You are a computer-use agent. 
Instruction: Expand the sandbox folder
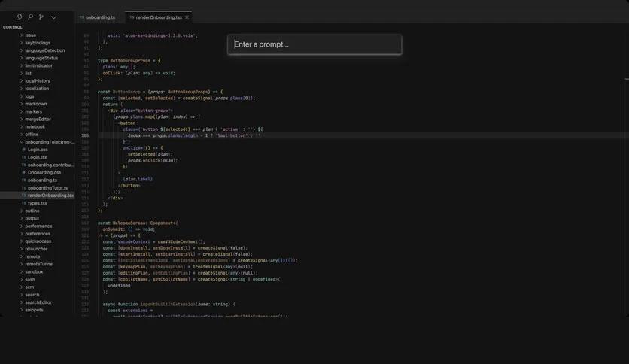(34, 271)
